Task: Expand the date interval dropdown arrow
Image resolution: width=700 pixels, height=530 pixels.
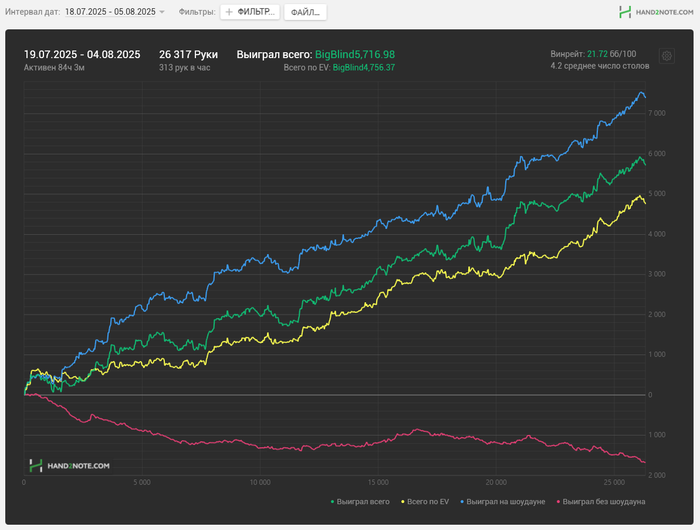Action: (162, 12)
